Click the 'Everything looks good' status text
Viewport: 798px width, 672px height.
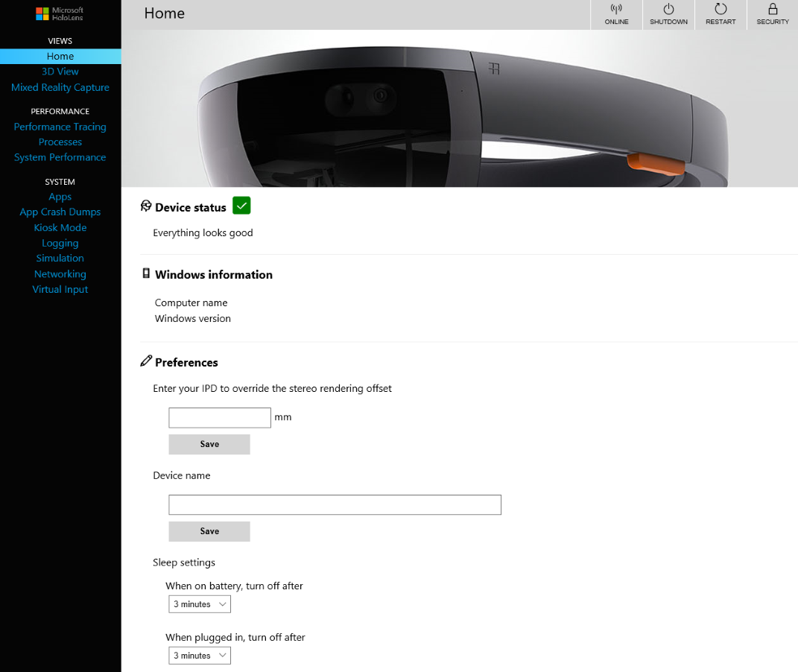[203, 233]
